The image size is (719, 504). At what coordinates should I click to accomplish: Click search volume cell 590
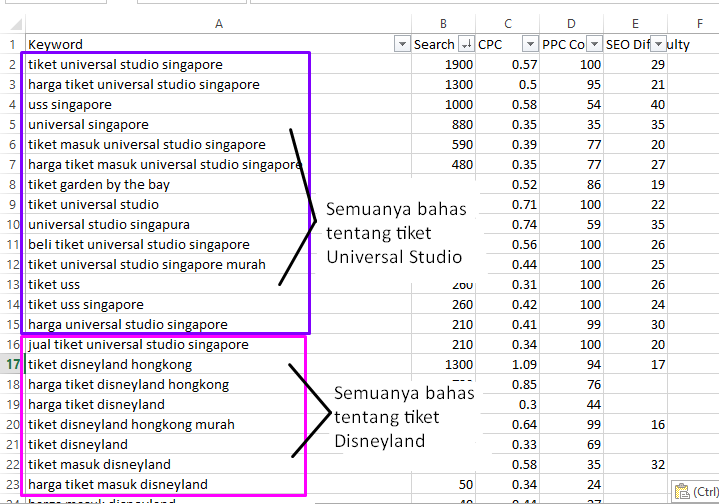443,144
